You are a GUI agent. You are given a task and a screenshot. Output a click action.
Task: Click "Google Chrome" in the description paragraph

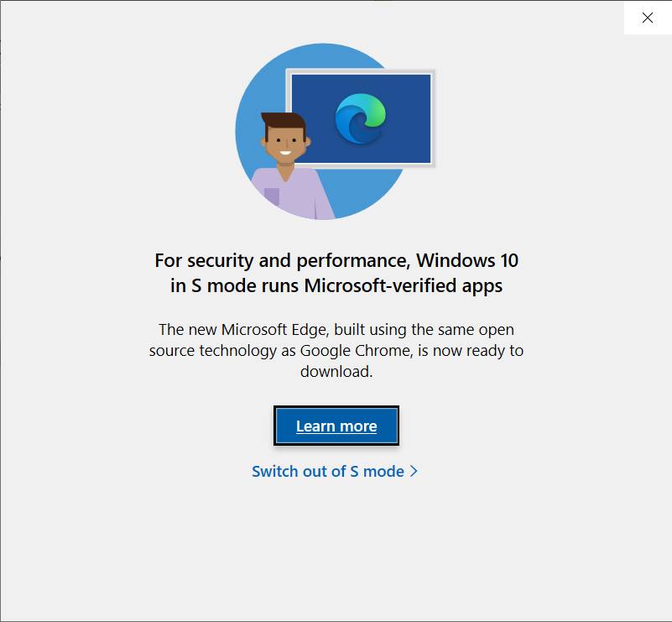357,351
